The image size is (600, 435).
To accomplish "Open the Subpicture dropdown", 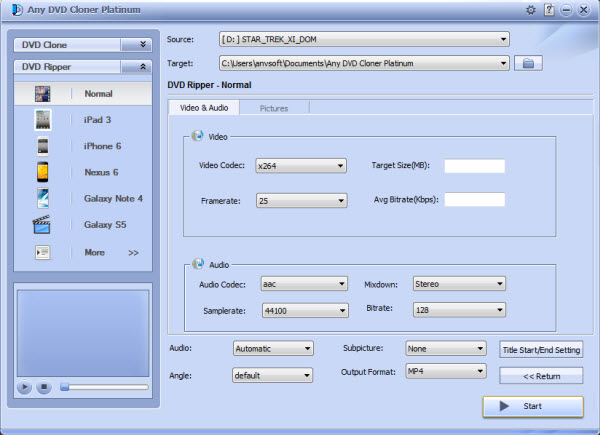I will click(x=446, y=349).
